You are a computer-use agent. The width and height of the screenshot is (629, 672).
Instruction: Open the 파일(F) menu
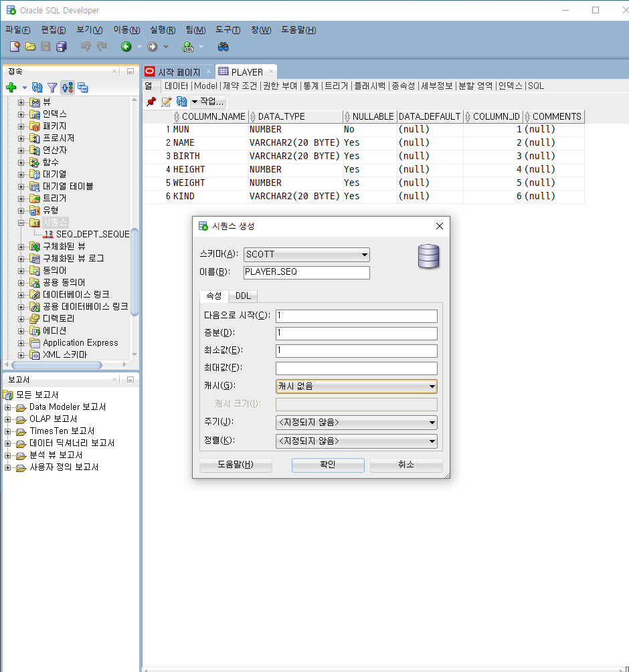tap(17, 30)
